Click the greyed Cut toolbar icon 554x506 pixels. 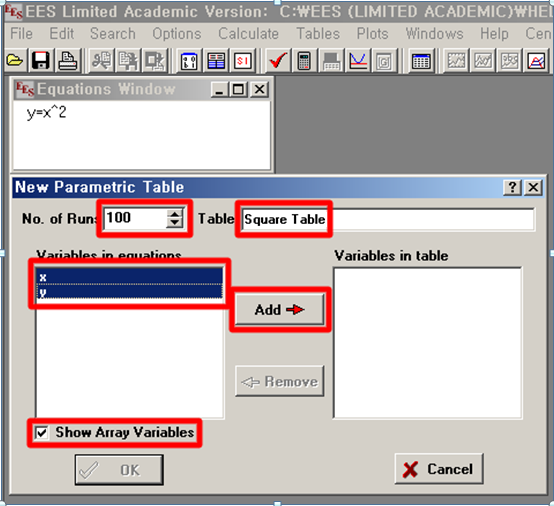pos(101,61)
